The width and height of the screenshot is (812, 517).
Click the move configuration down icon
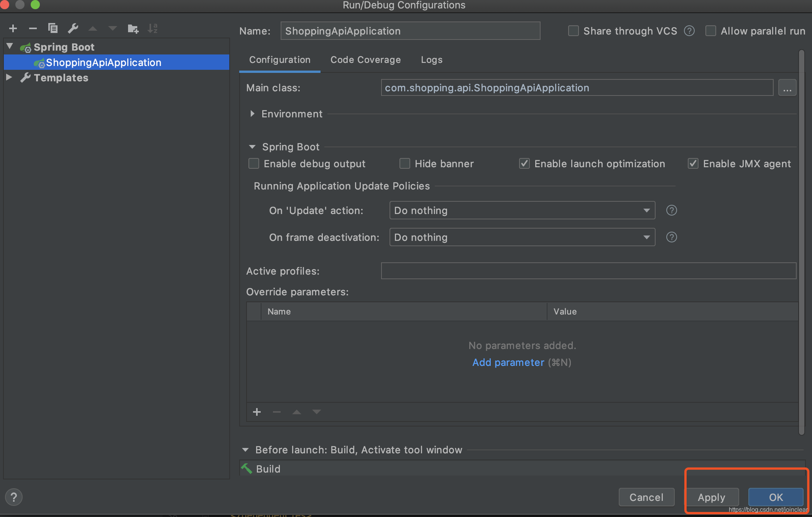112,27
